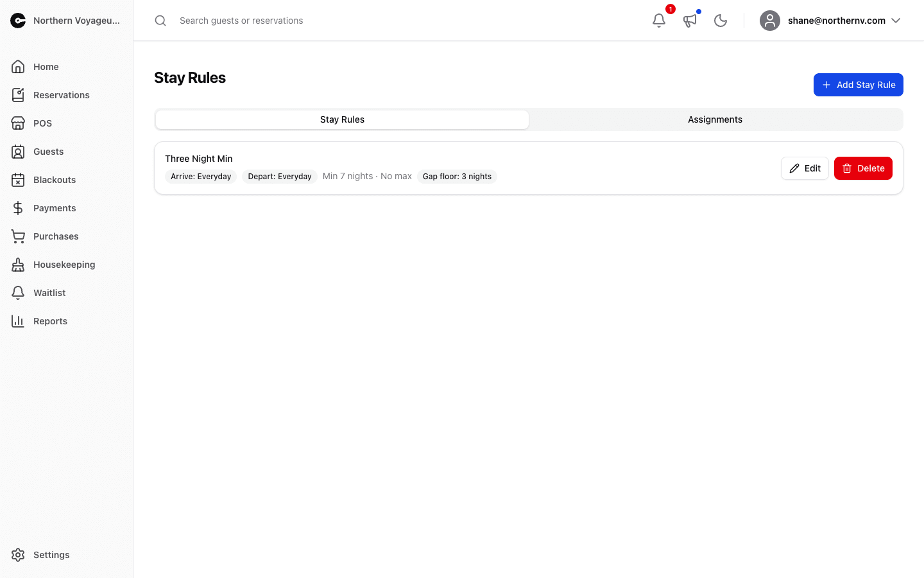Click the Purchases shopping cart icon

coord(18,236)
